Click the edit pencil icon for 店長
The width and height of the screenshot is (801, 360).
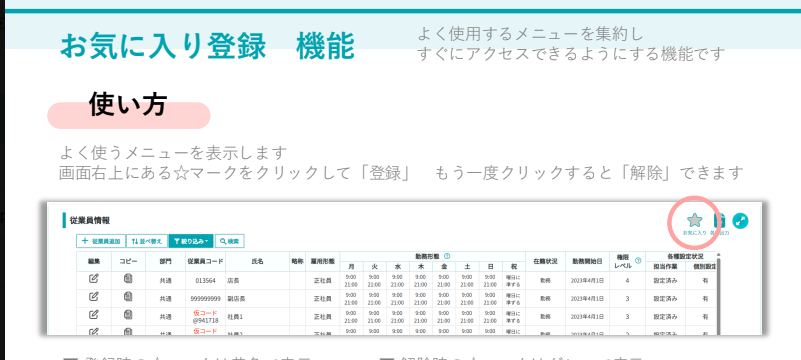[93, 279]
